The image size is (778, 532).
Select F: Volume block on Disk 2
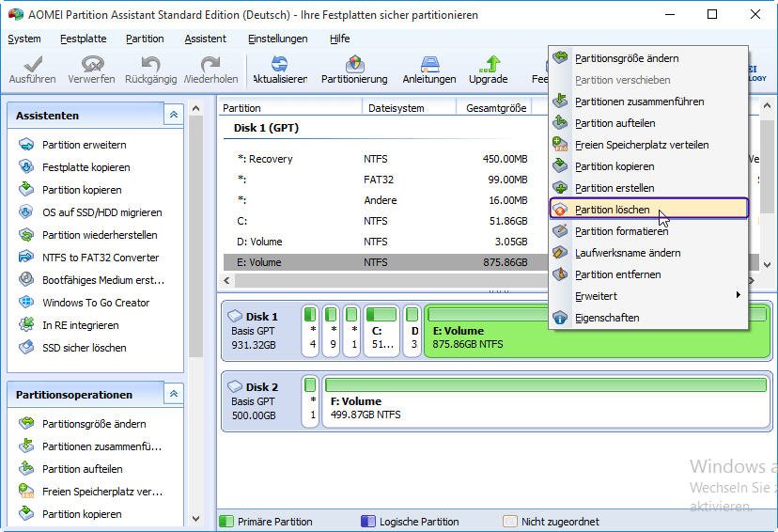click(x=546, y=401)
